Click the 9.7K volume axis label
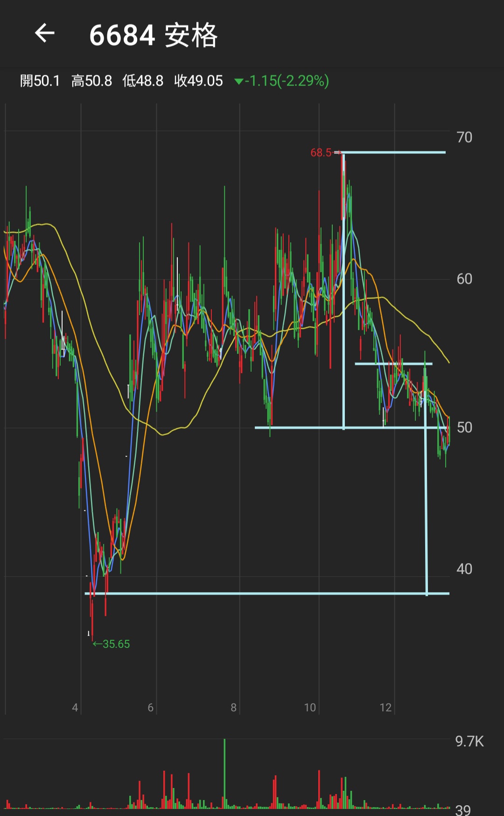This screenshot has height=816, width=504. 469,741
